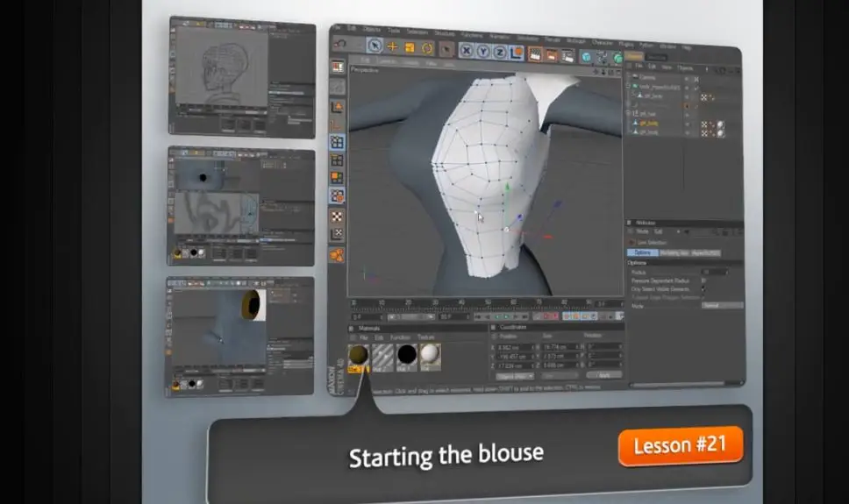Collapse the girl_hair group expander
849x504 pixels.
(629, 113)
